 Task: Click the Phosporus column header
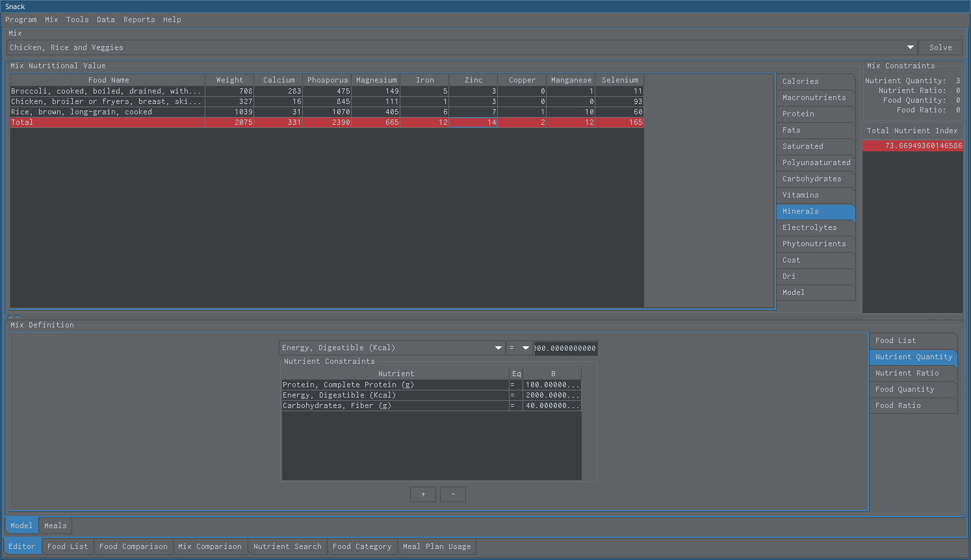(x=328, y=80)
